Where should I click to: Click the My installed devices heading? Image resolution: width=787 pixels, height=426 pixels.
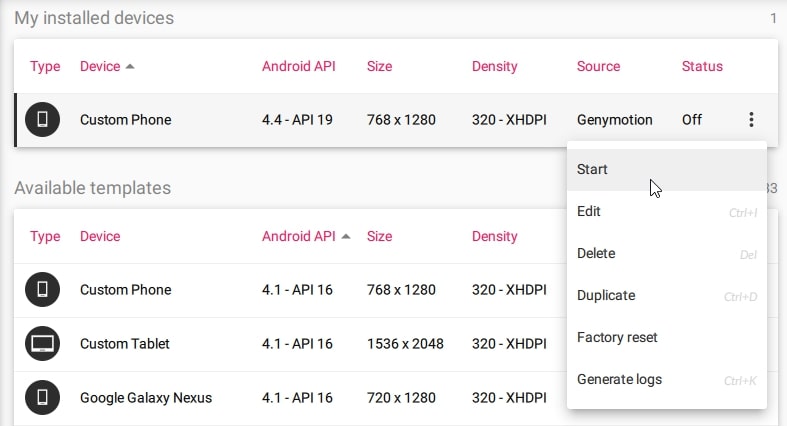click(x=94, y=18)
